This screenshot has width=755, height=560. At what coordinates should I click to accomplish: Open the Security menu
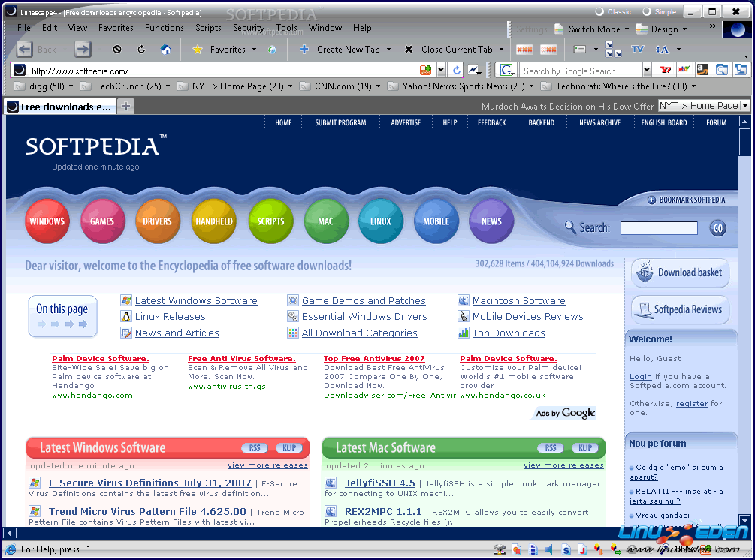[x=248, y=28]
